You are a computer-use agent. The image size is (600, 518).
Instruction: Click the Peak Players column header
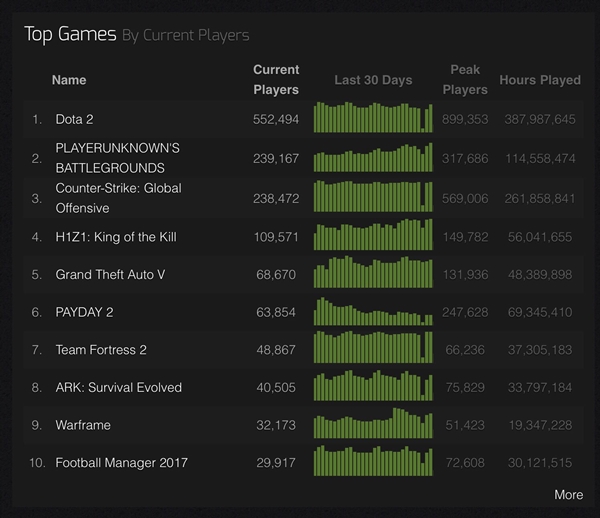[x=465, y=80]
